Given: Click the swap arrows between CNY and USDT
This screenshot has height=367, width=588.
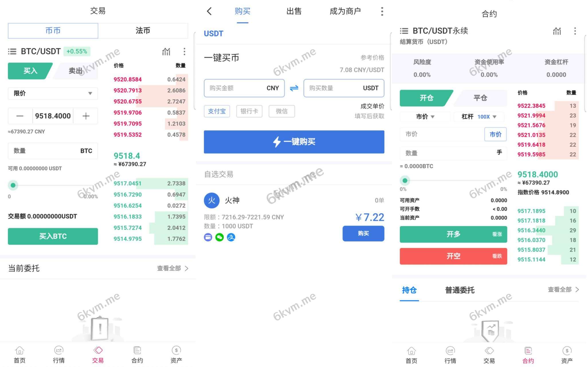Looking at the screenshot, I should pyautogui.click(x=294, y=88).
